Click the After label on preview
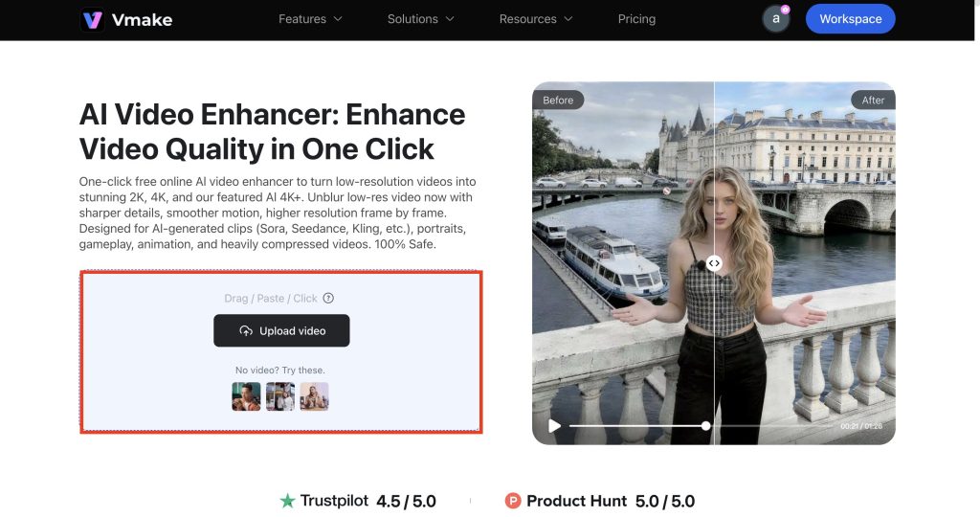Image resolution: width=980 pixels, height=517 pixels. pos(873,100)
